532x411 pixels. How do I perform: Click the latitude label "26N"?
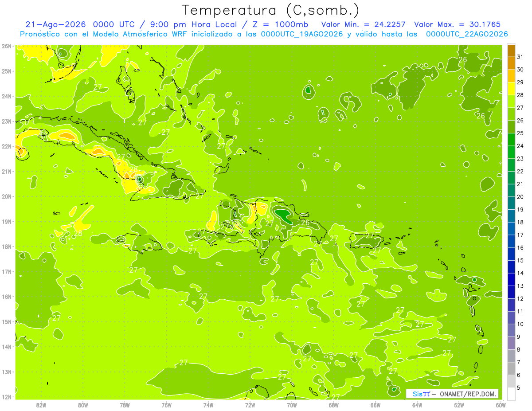[6, 46]
